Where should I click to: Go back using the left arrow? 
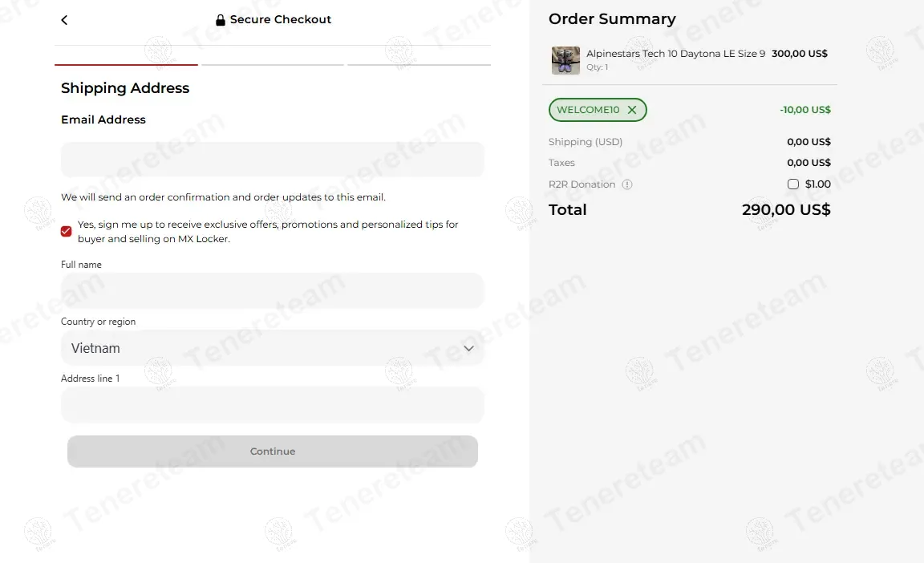coord(64,20)
